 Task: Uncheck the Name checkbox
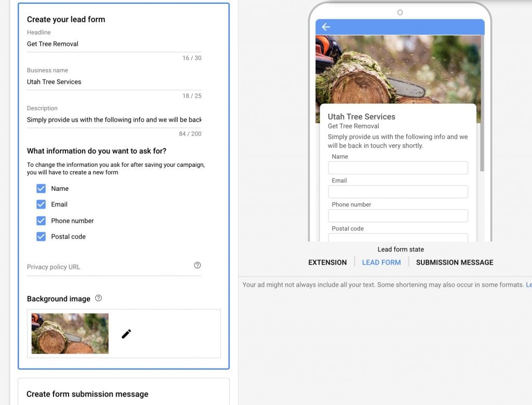(x=41, y=188)
